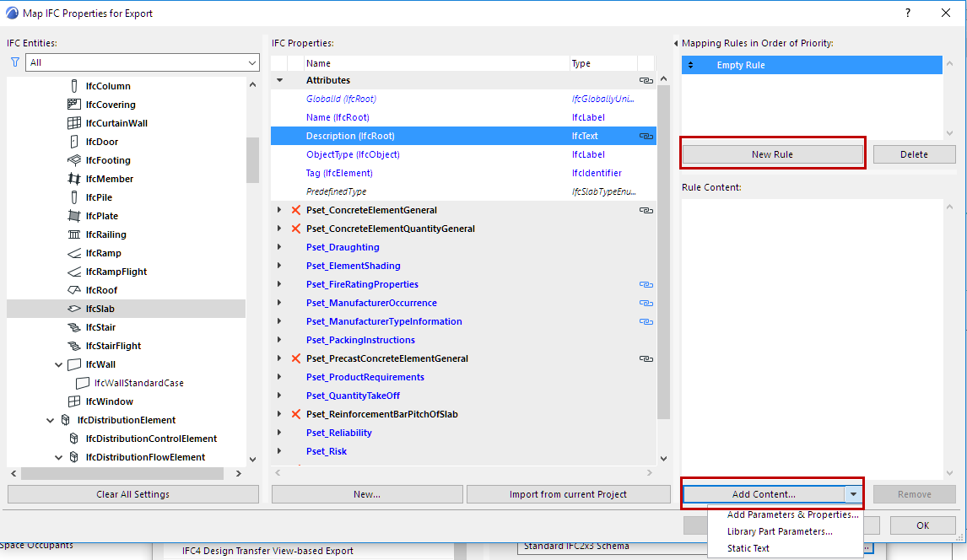
Task: Click link icon beside Pset_ManufacturerTypeInformation
Action: click(x=646, y=321)
